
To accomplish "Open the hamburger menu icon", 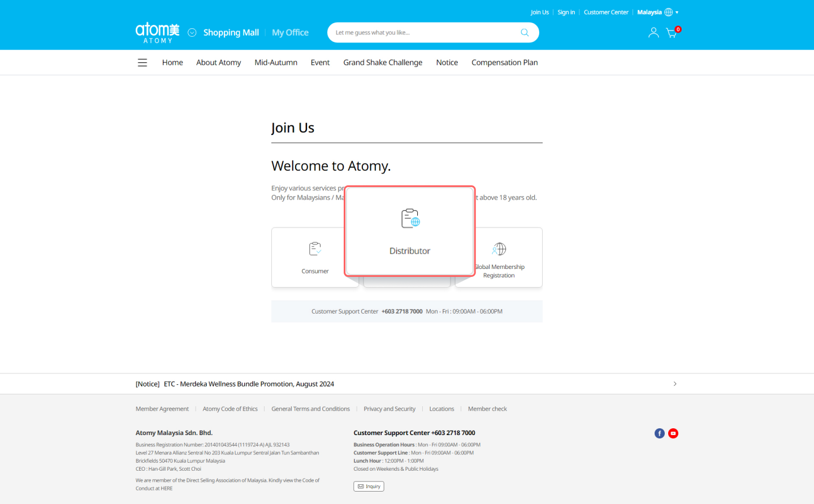I will pyautogui.click(x=142, y=63).
